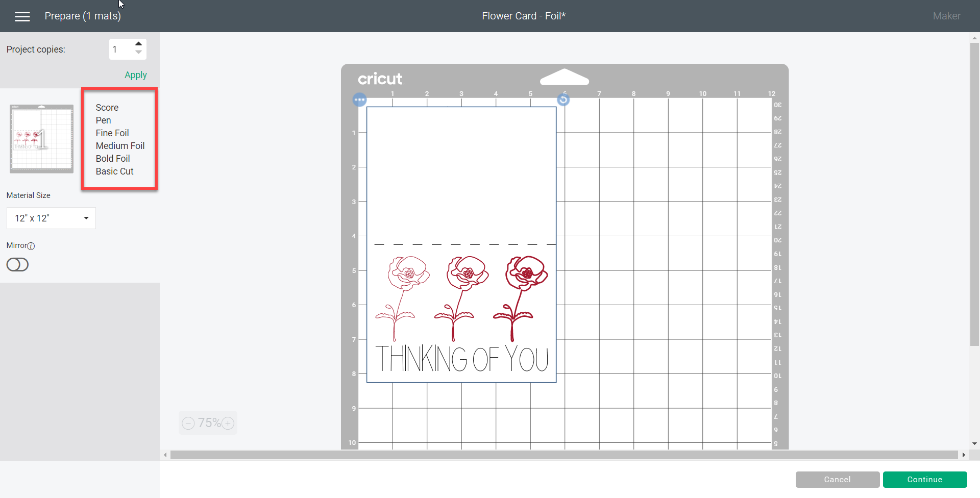Screen dimensions: 980x498
Task: Click the Apply link
Action: coord(135,74)
